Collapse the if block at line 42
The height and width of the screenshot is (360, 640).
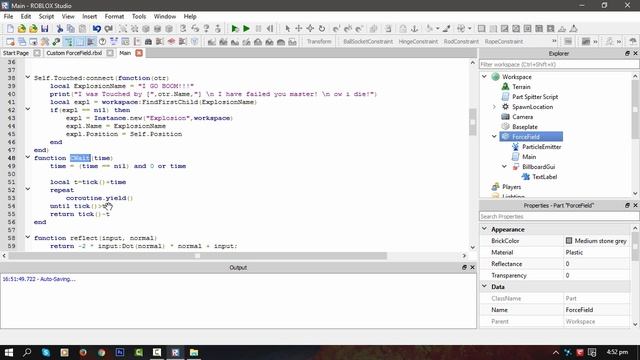pyautogui.click(x=28, y=109)
